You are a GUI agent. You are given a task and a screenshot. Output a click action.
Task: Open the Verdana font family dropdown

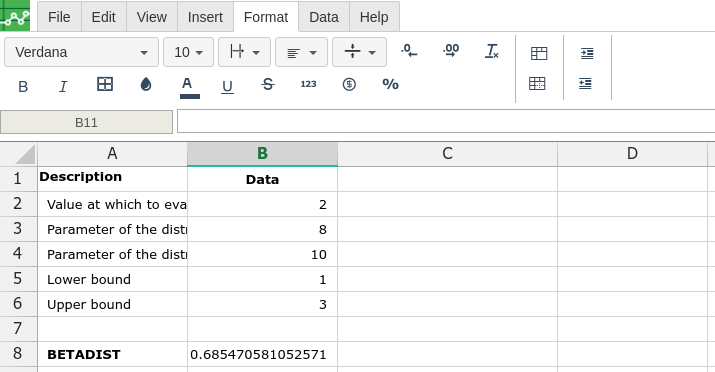pos(82,52)
